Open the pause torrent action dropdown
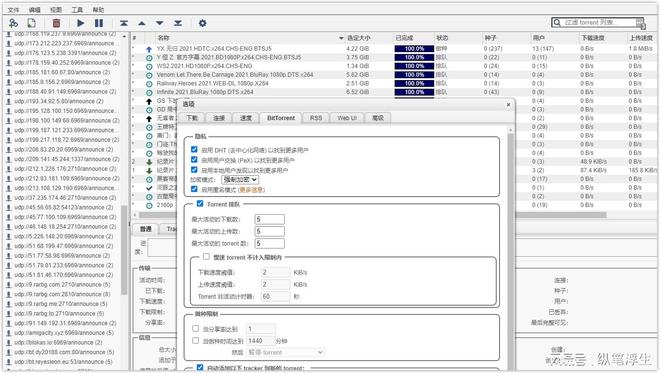This screenshot has width=660, height=373. click(x=285, y=352)
